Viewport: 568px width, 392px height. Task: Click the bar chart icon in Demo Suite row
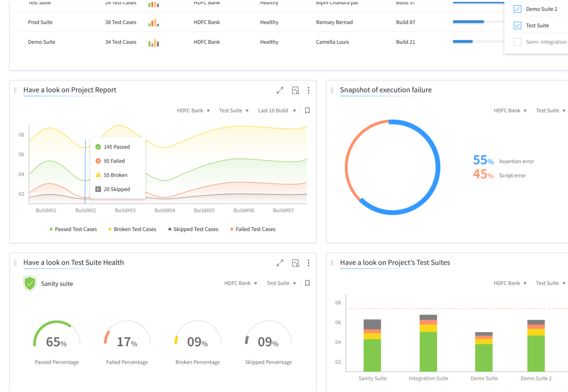(x=154, y=43)
